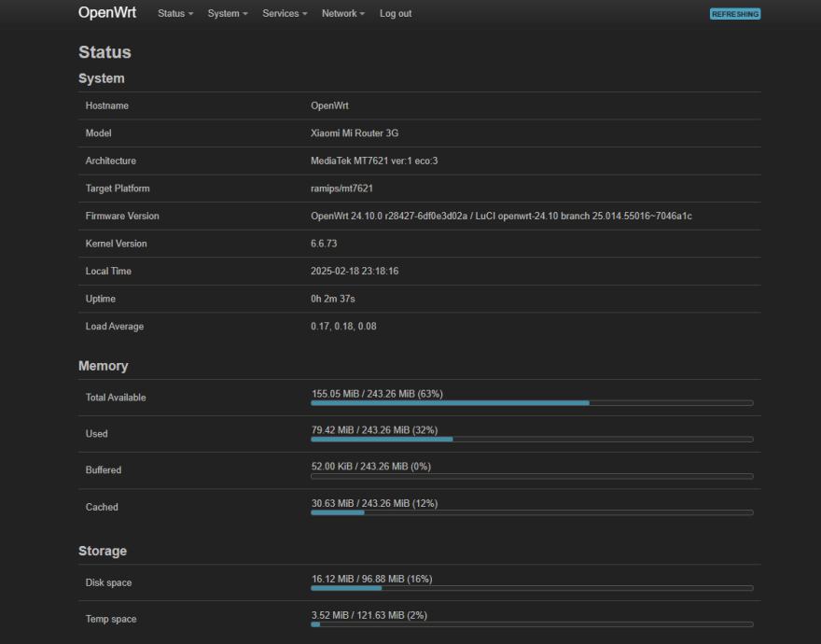The height and width of the screenshot is (644, 821).
Task: Select the Kernel Version value 6.6.73
Action: click(x=324, y=244)
